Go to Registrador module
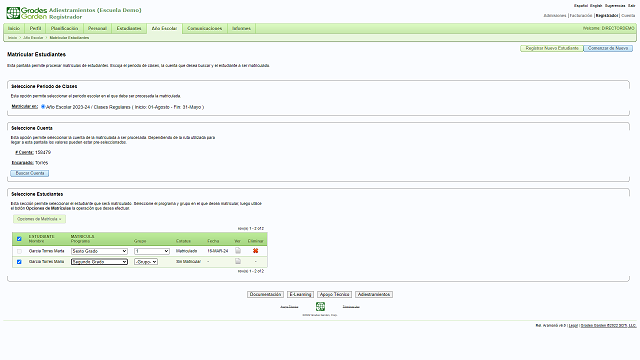 tap(607, 16)
